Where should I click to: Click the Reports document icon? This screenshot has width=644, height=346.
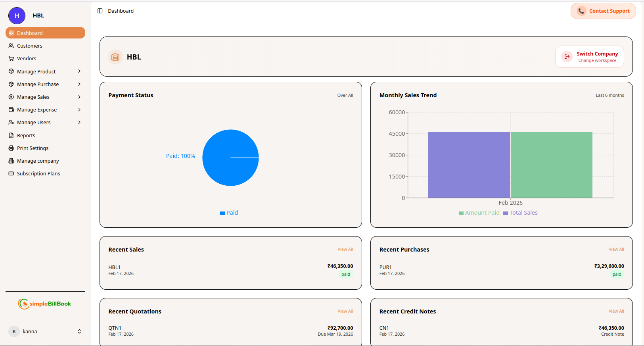point(11,135)
